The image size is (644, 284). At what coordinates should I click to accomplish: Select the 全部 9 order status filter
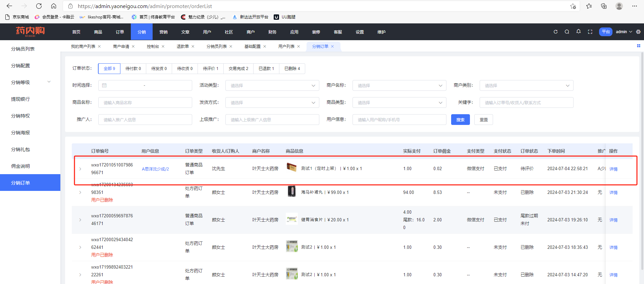coord(109,69)
